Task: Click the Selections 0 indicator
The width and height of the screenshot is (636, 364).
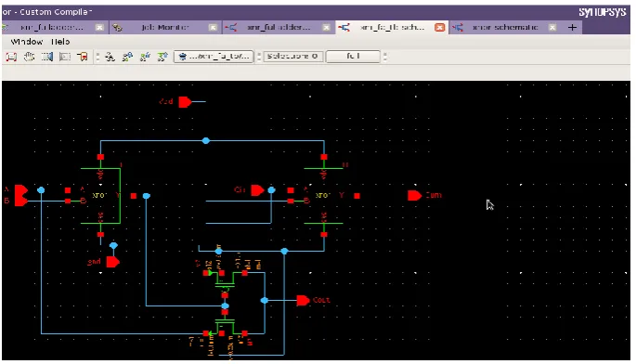Action: click(x=292, y=57)
